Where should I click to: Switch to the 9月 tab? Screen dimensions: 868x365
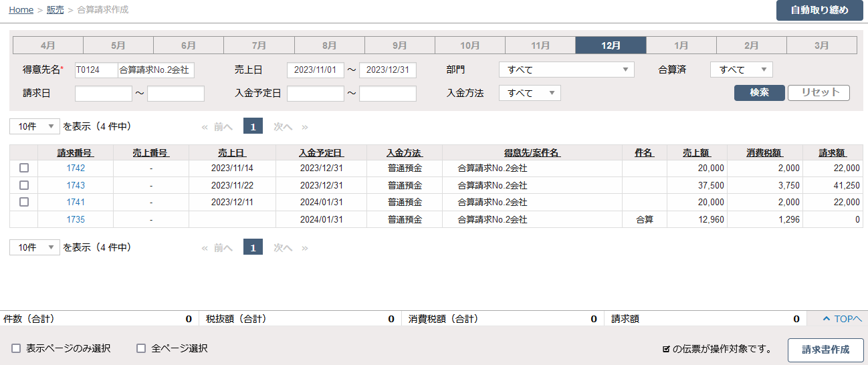[400, 45]
